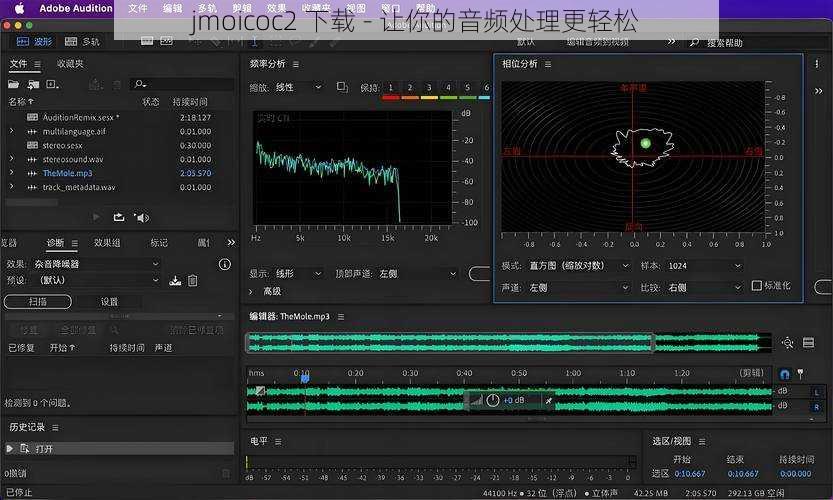
Task: Open the 顶部声道 左侧 dropdown
Action: (x=418, y=274)
